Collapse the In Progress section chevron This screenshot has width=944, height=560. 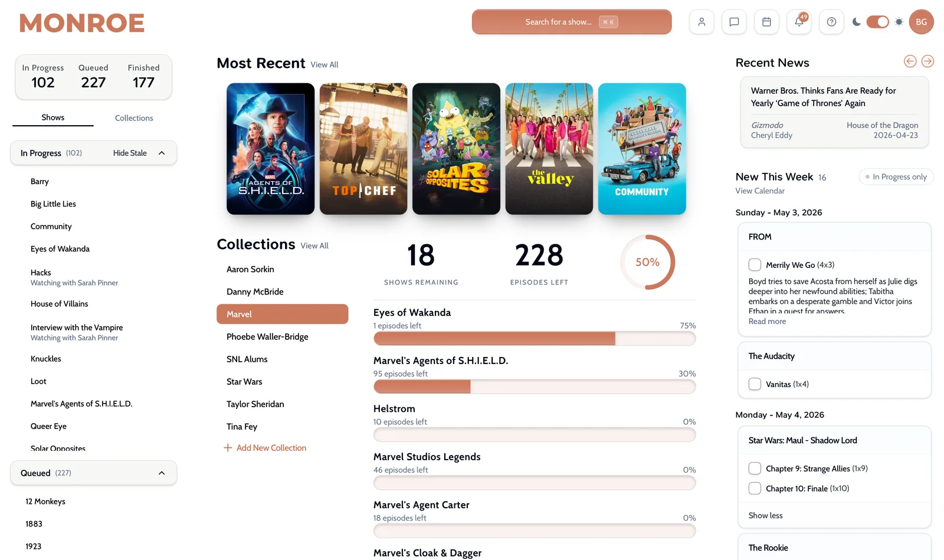(x=162, y=153)
